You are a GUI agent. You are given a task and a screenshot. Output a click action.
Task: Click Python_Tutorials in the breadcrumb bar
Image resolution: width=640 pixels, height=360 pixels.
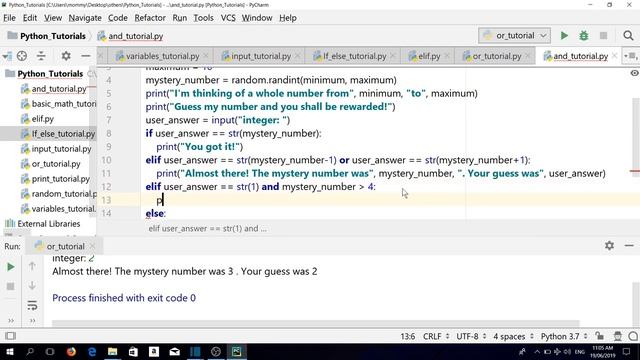click(x=53, y=36)
